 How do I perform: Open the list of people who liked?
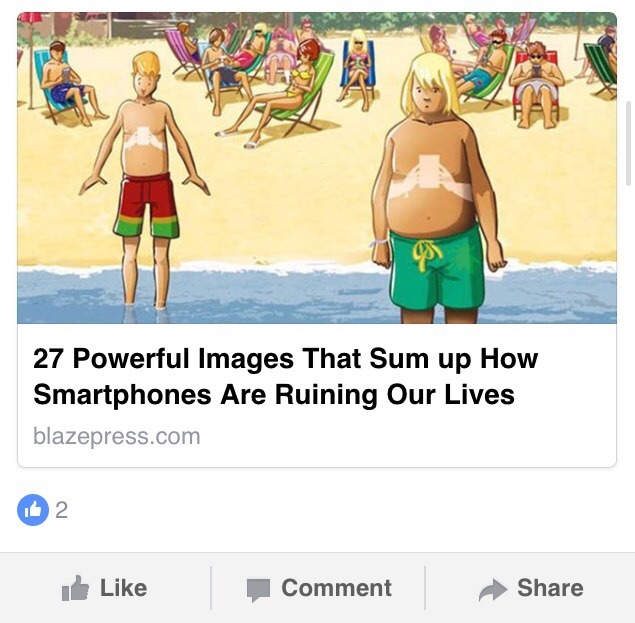pyautogui.click(x=61, y=510)
